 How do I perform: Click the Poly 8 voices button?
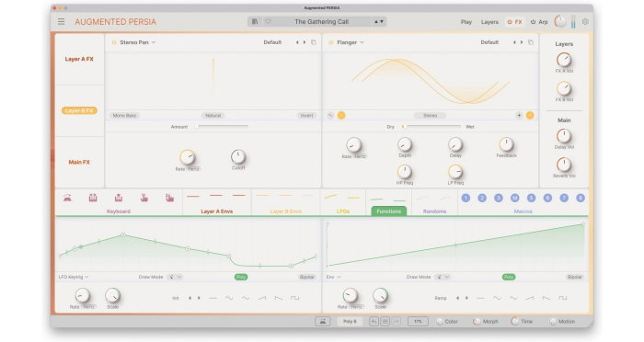[x=350, y=322]
